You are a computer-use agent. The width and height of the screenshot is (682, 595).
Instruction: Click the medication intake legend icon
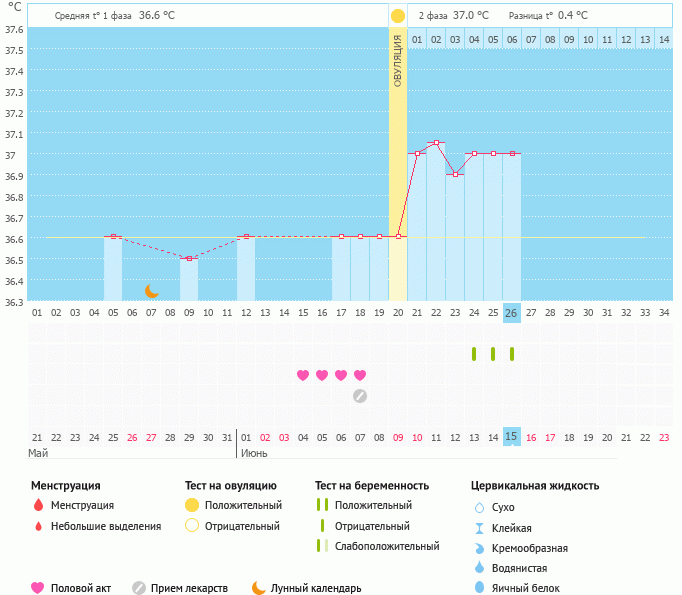(139, 588)
